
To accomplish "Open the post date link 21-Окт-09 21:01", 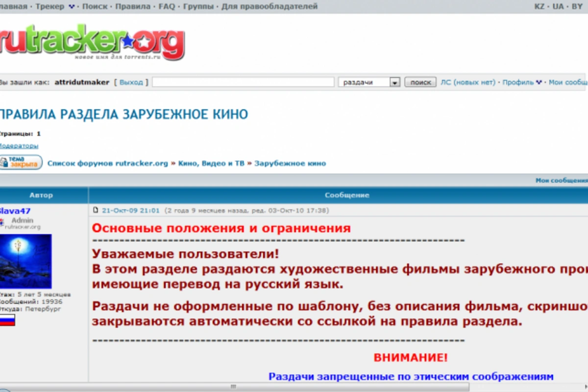I will click(x=131, y=211).
